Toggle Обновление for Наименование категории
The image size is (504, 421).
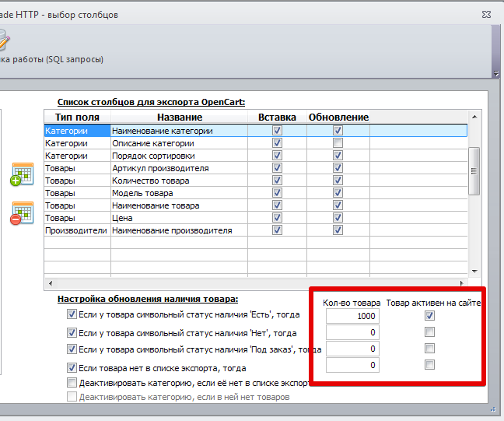(x=338, y=130)
